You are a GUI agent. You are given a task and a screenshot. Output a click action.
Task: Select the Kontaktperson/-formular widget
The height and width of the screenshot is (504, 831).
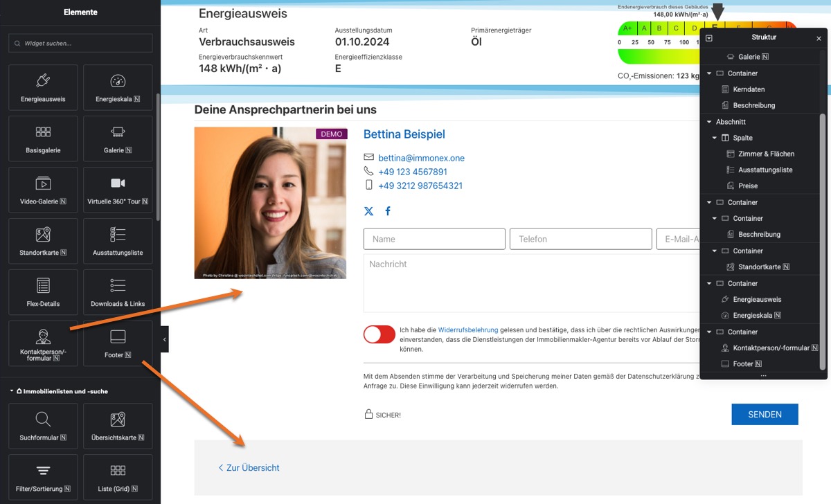(x=42, y=343)
